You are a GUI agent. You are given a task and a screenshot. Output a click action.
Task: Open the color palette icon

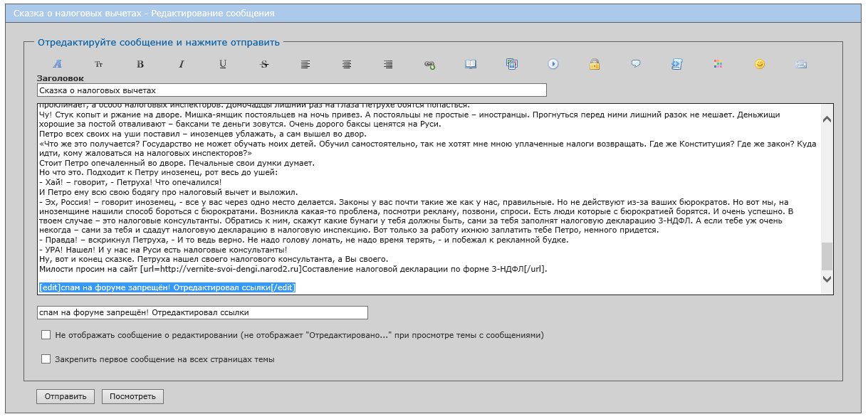[x=718, y=64]
